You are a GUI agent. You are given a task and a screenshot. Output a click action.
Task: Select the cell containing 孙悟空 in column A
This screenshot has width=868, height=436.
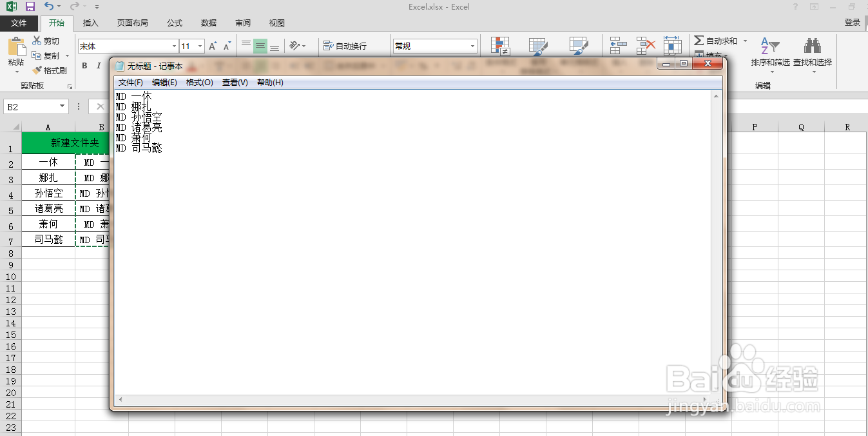pos(48,193)
